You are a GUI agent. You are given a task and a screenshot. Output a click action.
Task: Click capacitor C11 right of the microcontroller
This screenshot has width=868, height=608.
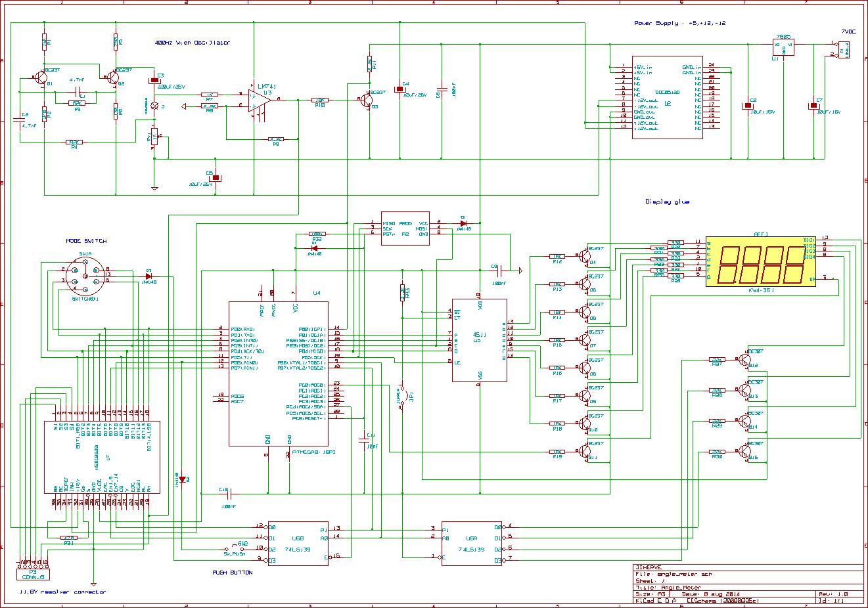(363, 441)
